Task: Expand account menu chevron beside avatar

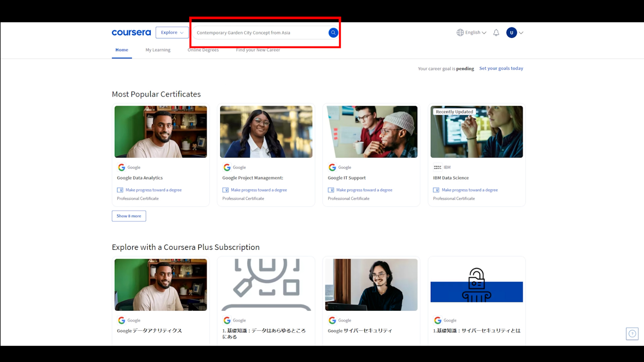Action: (x=521, y=33)
